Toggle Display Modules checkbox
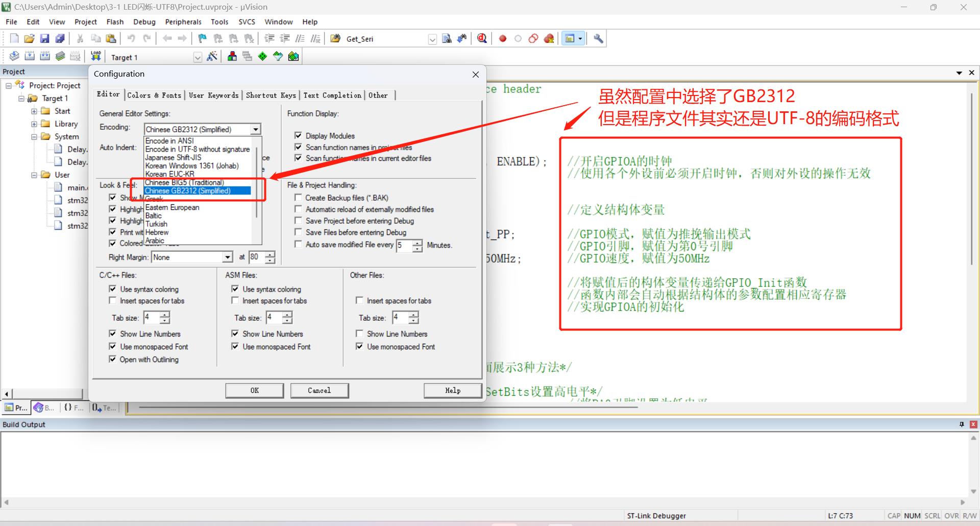980x526 pixels. click(298, 135)
